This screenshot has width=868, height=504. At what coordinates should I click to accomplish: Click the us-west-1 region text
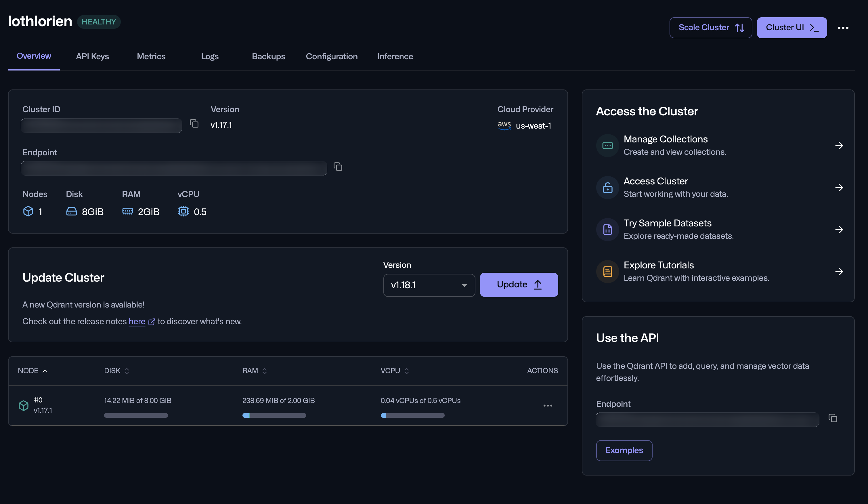click(x=534, y=126)
